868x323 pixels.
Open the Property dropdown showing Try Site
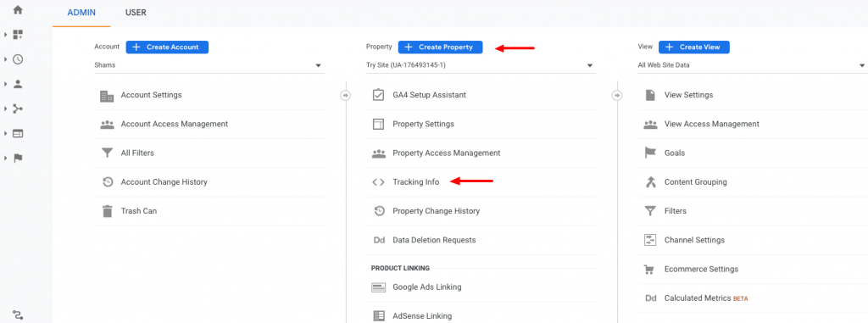[x=481, y=65]
